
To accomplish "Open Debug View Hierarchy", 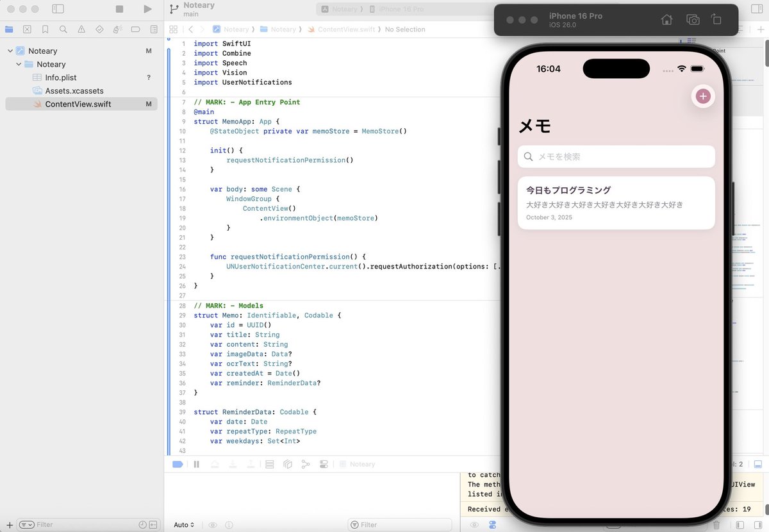I will pyautogui.click(x=288, y=464).
